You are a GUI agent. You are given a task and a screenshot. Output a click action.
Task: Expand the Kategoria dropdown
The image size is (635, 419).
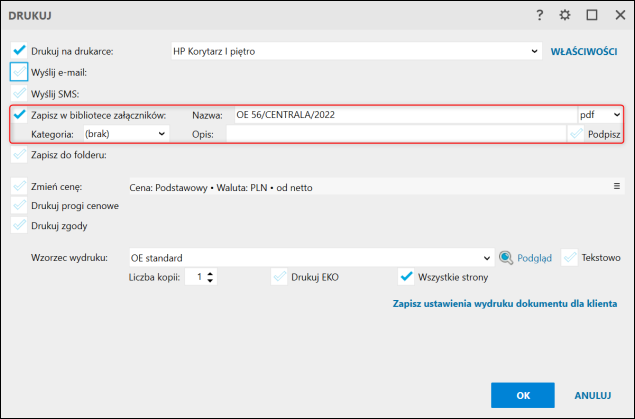pyautogui.click(x=163, y=133)
